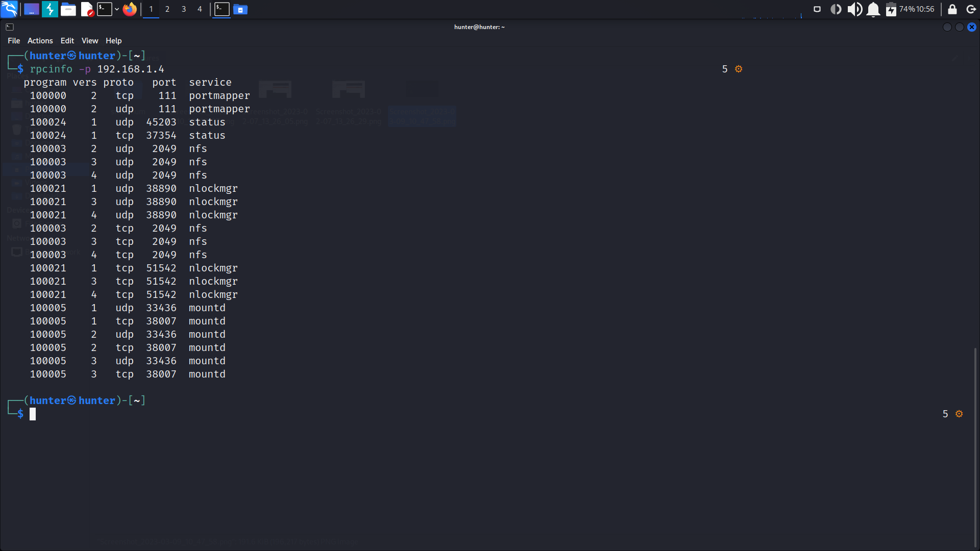The height and width of the screenshot is (551, 980).
Task: Open the battery power manager indicator
Action: point(891,9)
